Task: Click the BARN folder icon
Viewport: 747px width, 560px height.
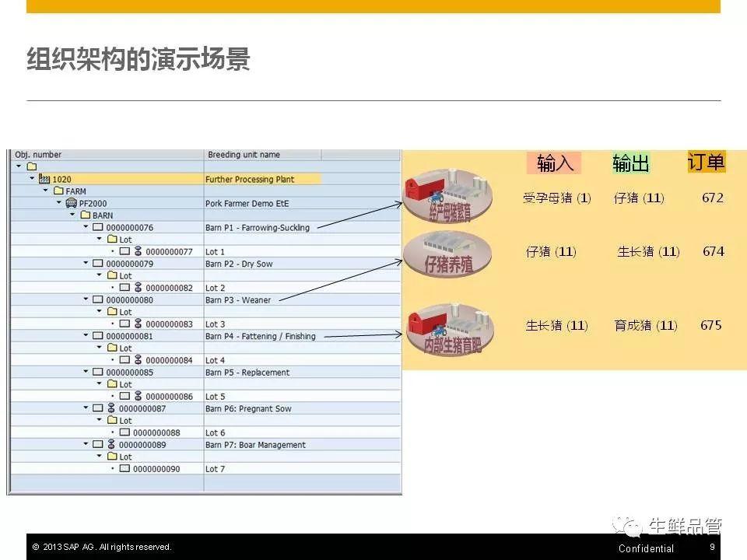Action: tap(85, 215)
